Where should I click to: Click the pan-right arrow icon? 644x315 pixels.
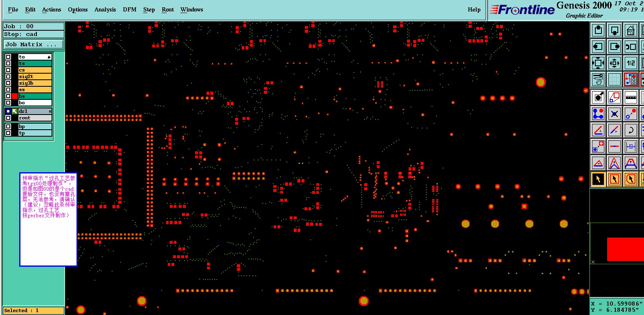click(x=615, y=47)
